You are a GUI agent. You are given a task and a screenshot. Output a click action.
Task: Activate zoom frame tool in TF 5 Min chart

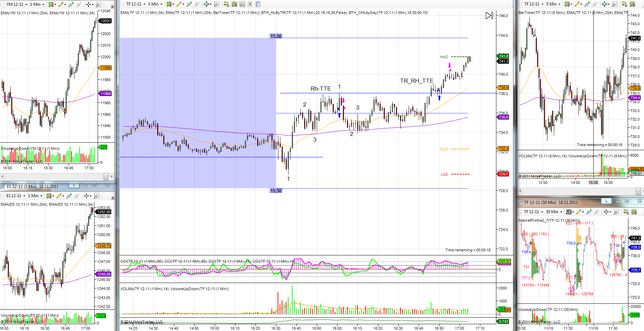(614, 4)
